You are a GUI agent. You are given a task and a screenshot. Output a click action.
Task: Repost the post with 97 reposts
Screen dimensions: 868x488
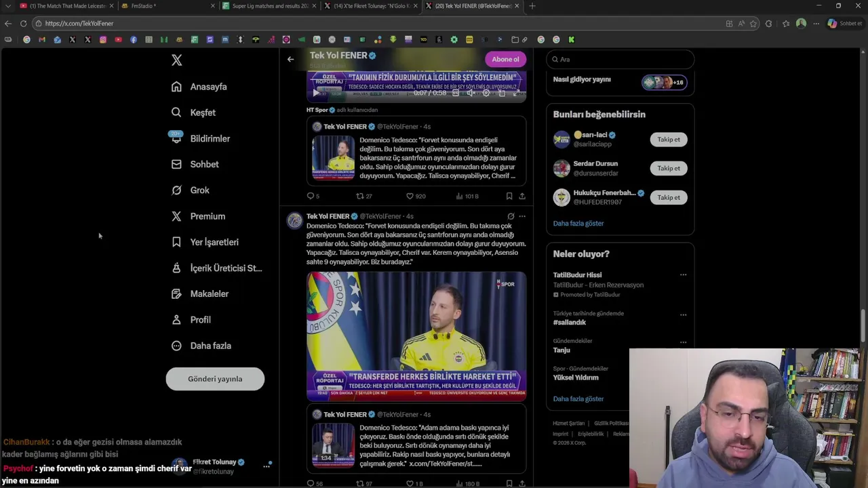pyautogui.click(x=364, y=483)
